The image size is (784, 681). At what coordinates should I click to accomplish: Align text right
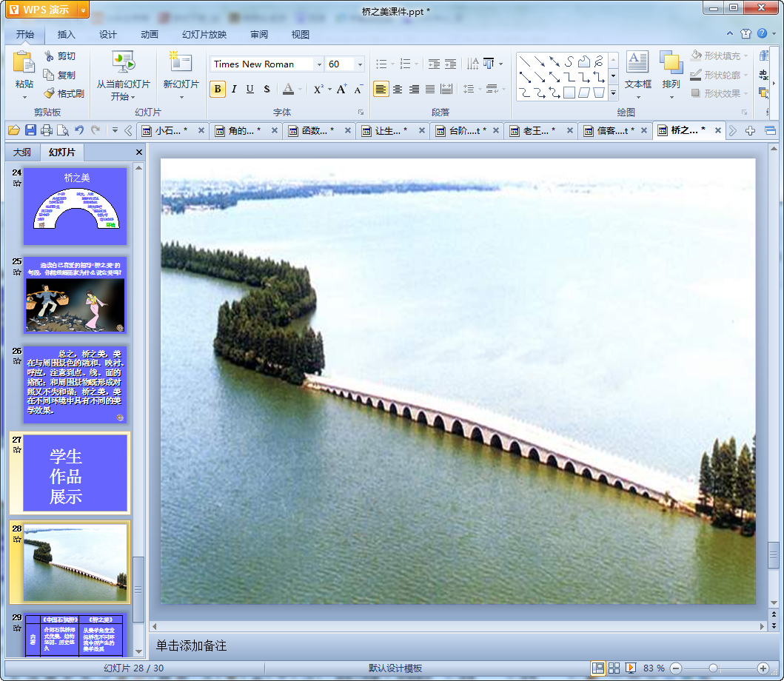coord(414,89)
